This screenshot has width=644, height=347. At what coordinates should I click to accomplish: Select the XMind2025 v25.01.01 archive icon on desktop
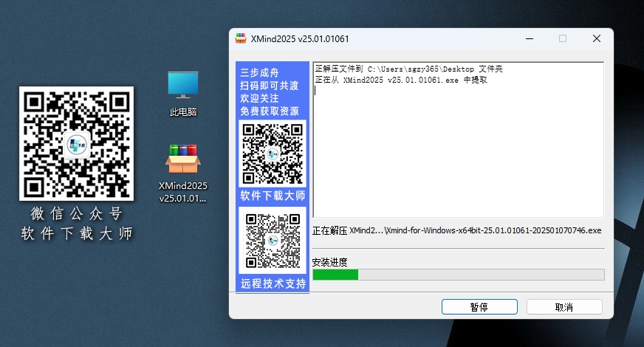(x=182, y=173)
